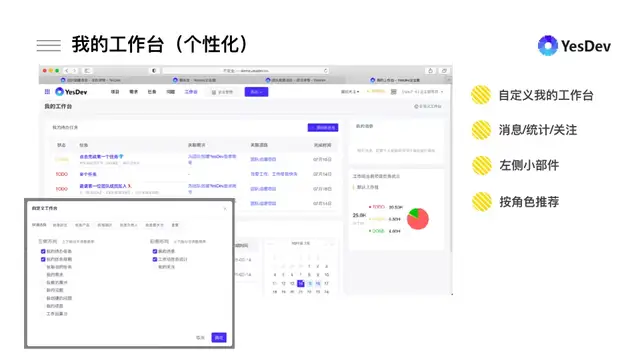This screenshot has width=640, height=360.
Task: Uncheck the second checked box in the dialog's left column
Action: point(43,259)
